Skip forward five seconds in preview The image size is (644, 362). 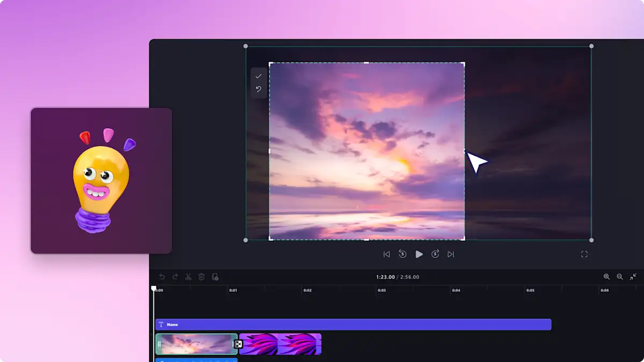(435, 254)
